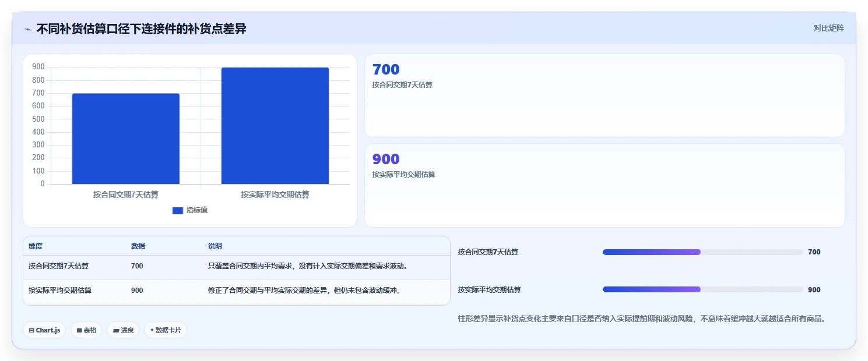868x361 pixels.
Task: Click chart x-axis label 按合同交期7天估算
Action: (126, 194)
